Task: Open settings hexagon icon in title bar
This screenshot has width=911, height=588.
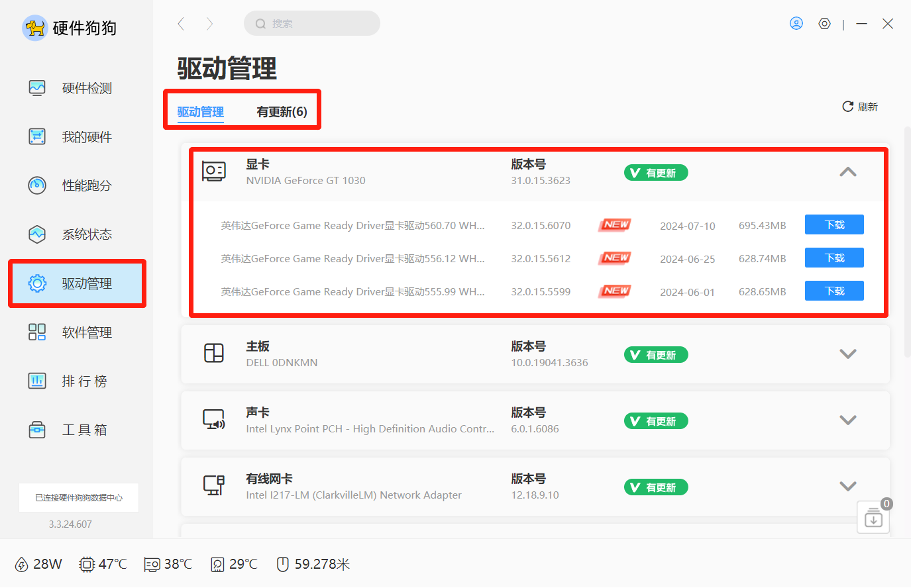Action: (x=824, y=24)
